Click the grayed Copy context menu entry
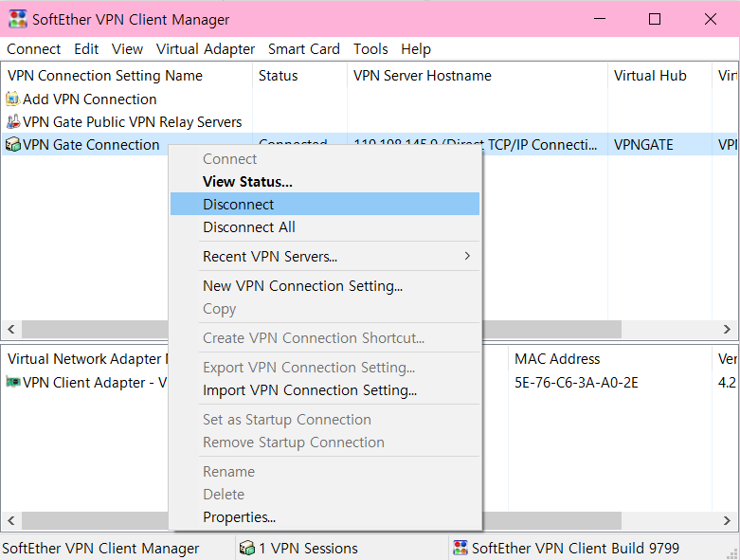This screenshot has height=560, width=740. (x=325, y=309)
